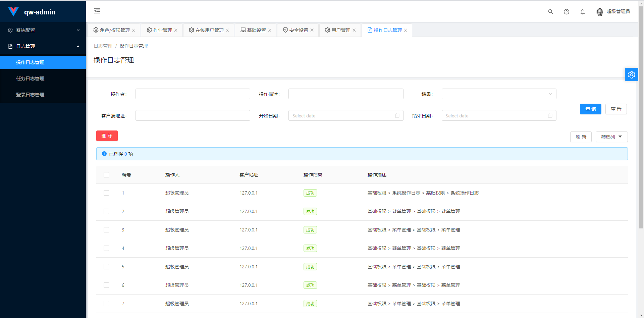Click the page vertical scrollbar
The height and width of the screenshot is (318, 644).
point(641,117)
